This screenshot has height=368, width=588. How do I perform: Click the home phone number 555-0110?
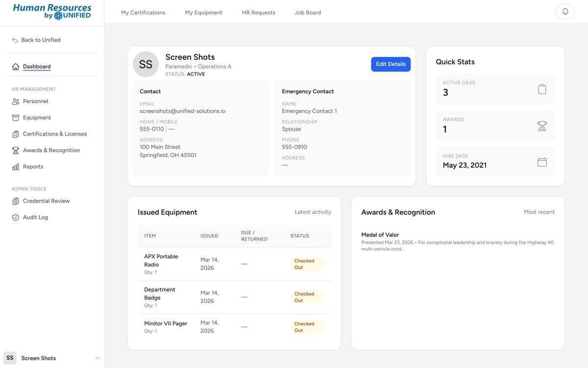pos(151,129)
